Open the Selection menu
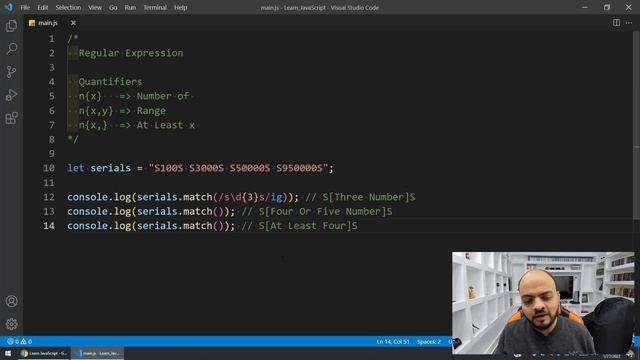640x360 pixels. (68, 7)
